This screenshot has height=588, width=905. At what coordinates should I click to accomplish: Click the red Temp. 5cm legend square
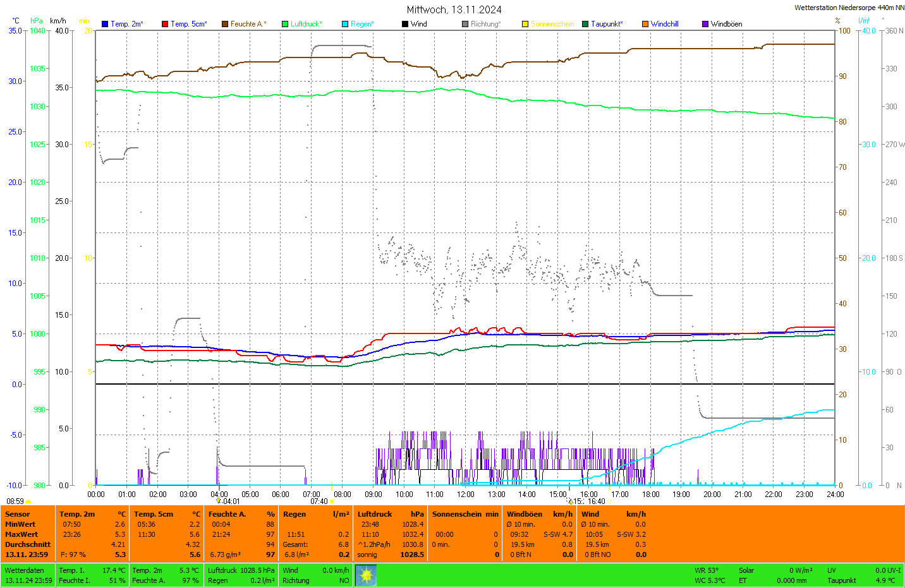tap(165, 24)
